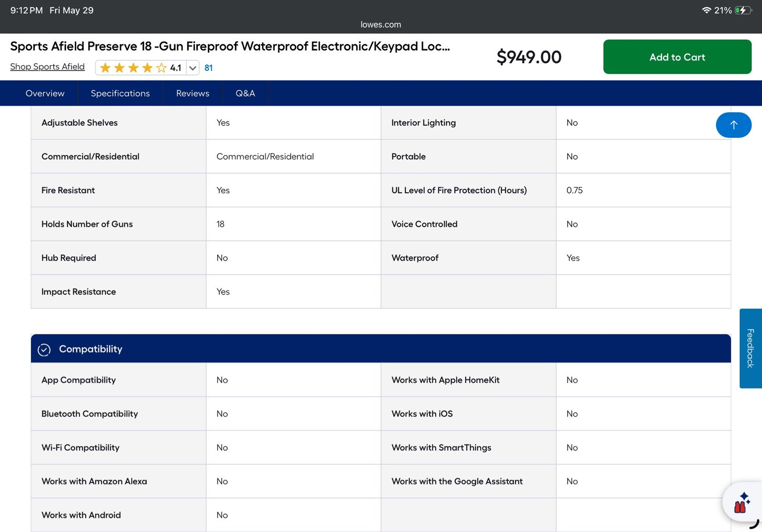Screen dimensions: 762x532
Task: Open the Q&A tab
Action: point(245,93)
